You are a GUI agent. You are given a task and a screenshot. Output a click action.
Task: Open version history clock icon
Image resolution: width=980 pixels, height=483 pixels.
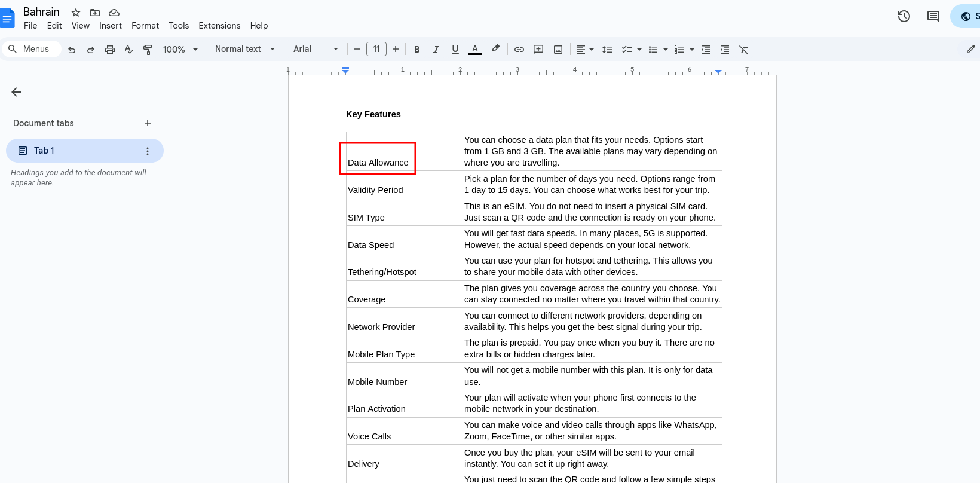tap(904, 16)
